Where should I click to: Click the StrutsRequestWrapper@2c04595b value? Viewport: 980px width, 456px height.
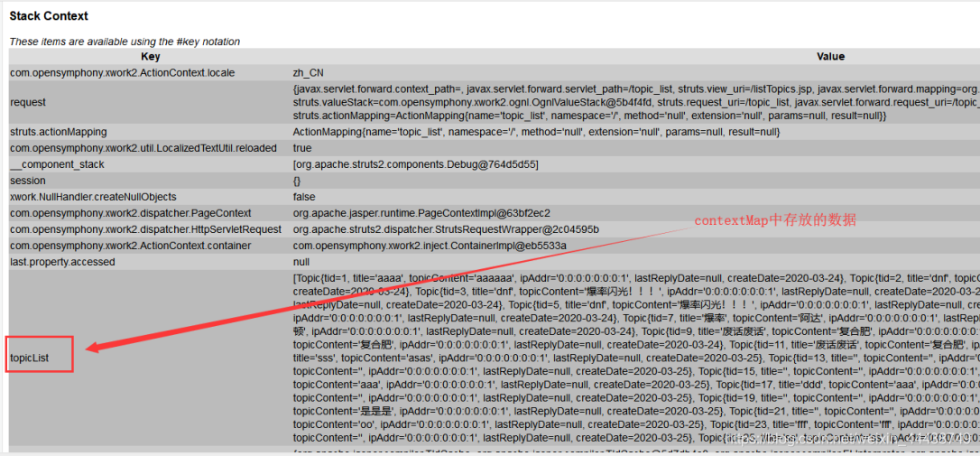[447, 229]
